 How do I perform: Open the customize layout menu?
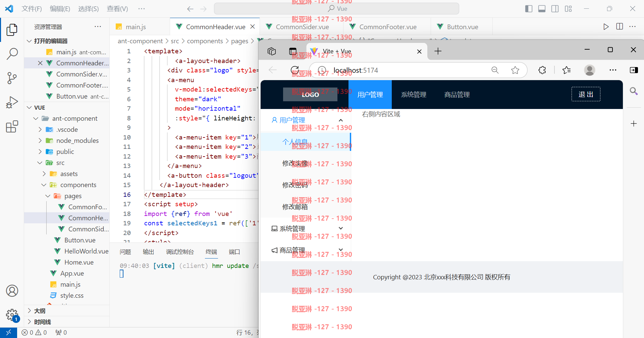pos(568,9)
